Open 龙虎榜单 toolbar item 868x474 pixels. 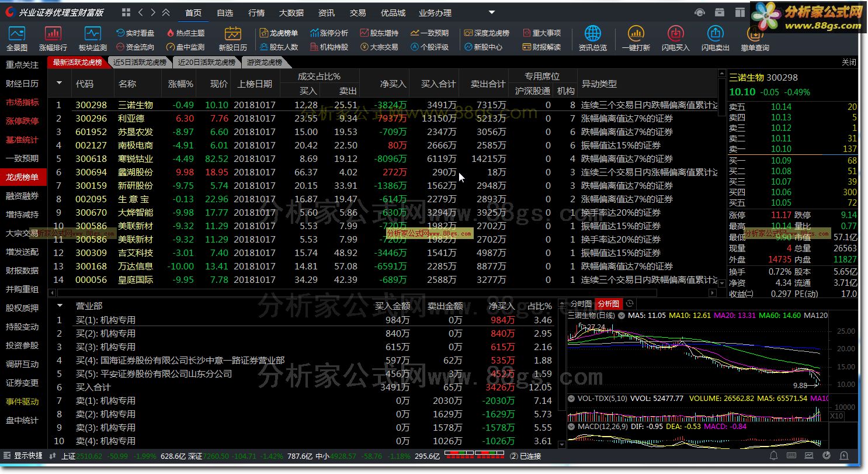click(279, 33)
